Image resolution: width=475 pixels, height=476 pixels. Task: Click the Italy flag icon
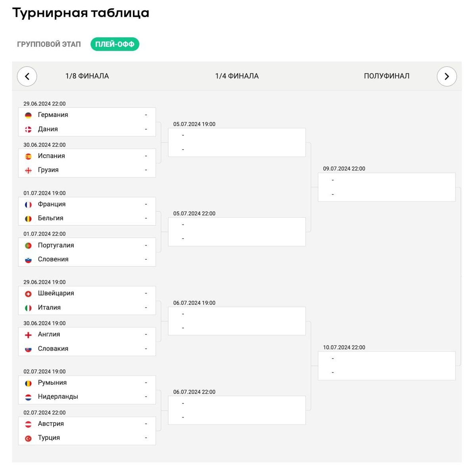click(x=28, y=307)
